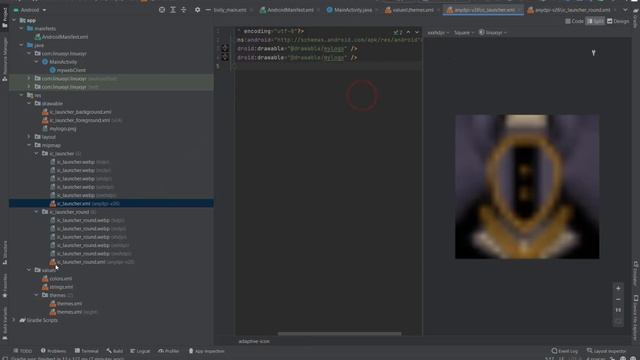
Task: Zoom in the preview with plus button
Action: [618, 288]
